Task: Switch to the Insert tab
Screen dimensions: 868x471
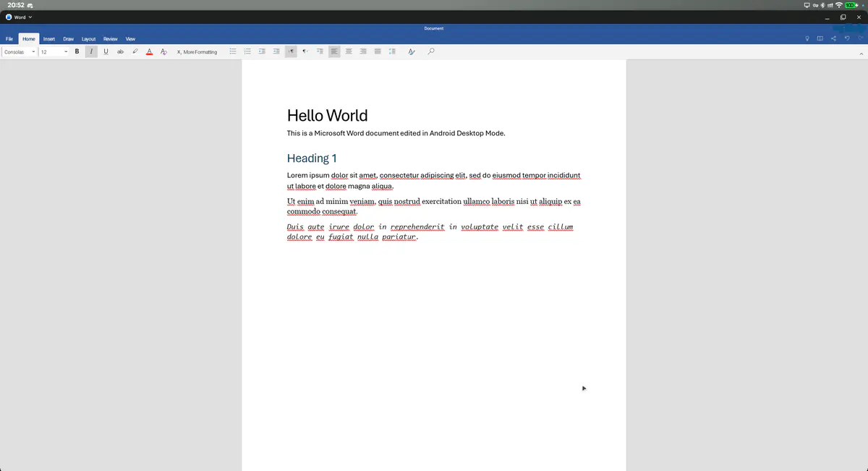Action: (49, 39)
